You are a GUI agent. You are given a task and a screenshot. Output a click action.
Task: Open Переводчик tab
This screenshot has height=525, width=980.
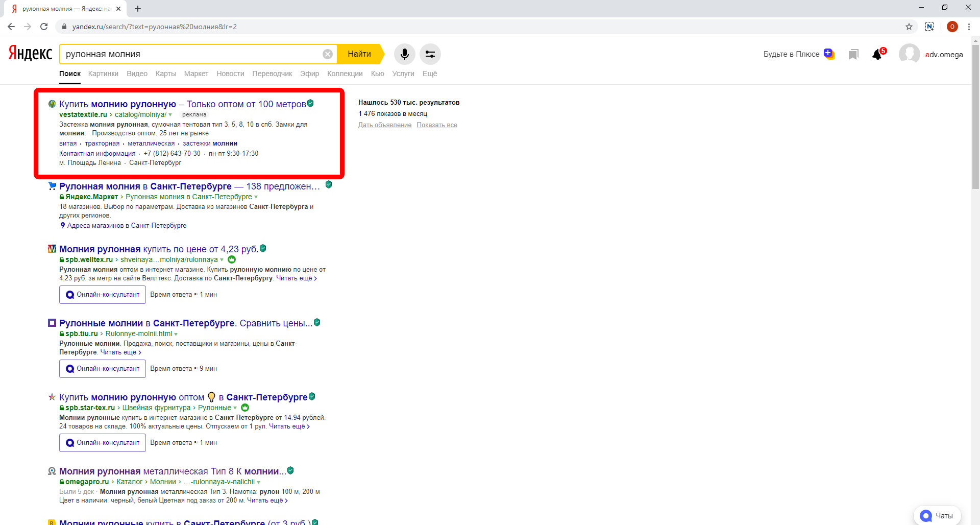click(272, 74)
